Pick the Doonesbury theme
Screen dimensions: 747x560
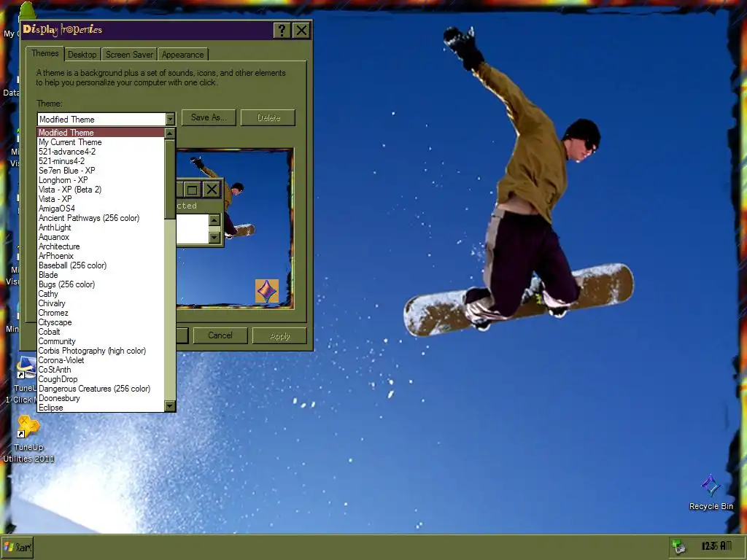(101, 398)
